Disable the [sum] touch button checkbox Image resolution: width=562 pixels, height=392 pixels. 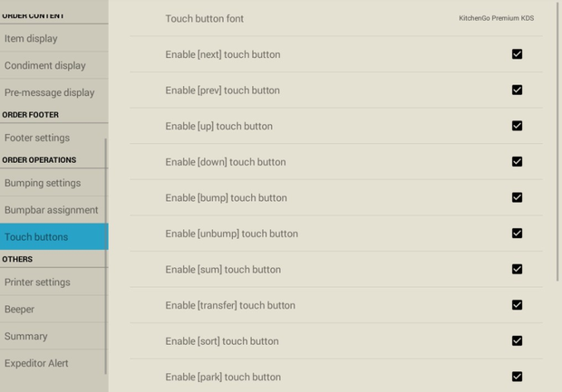point(517,269)
